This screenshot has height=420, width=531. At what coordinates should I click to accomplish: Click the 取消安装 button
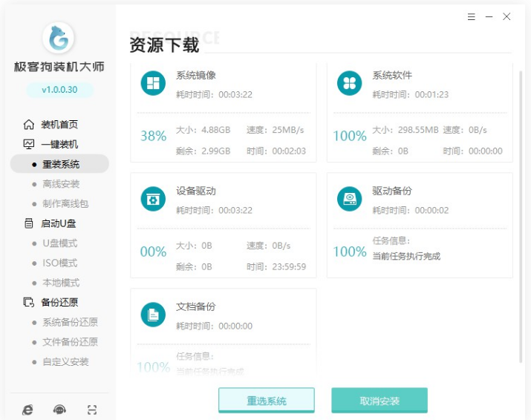coord(379,401)
